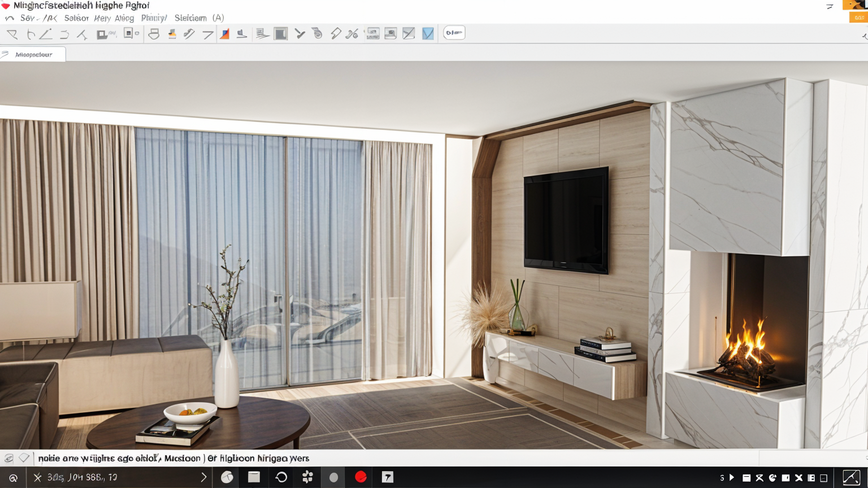Screen dimensions: 868x488
Task: Click the red record circle in taskbar
Action: (x=361, y=477)
